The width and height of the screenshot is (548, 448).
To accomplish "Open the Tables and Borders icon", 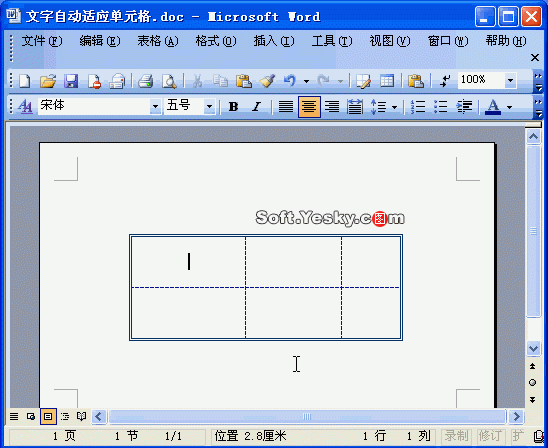I will 363,81.
